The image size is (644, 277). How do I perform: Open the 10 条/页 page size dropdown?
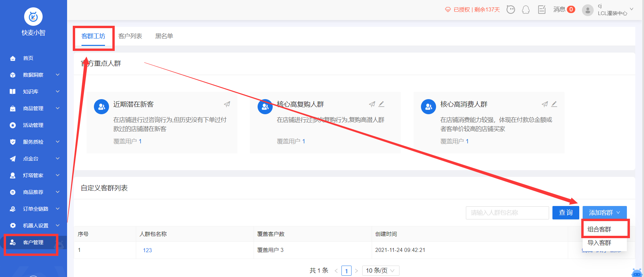tap(381, 270)
